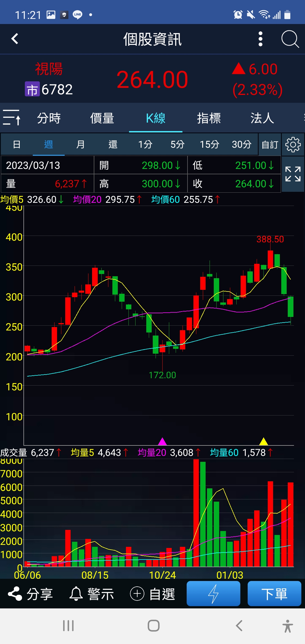
Task: Tap close price value in 收 cell
Action: tap(251, 184)
